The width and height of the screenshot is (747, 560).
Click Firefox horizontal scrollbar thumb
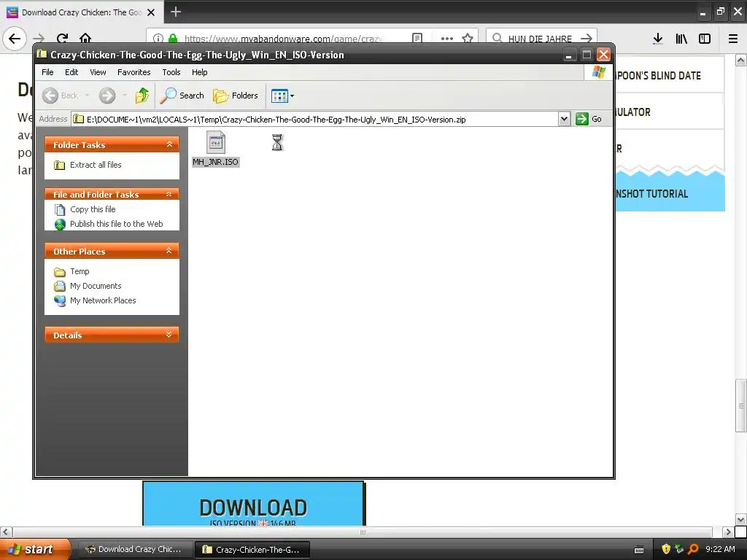[x=362, y=532]
